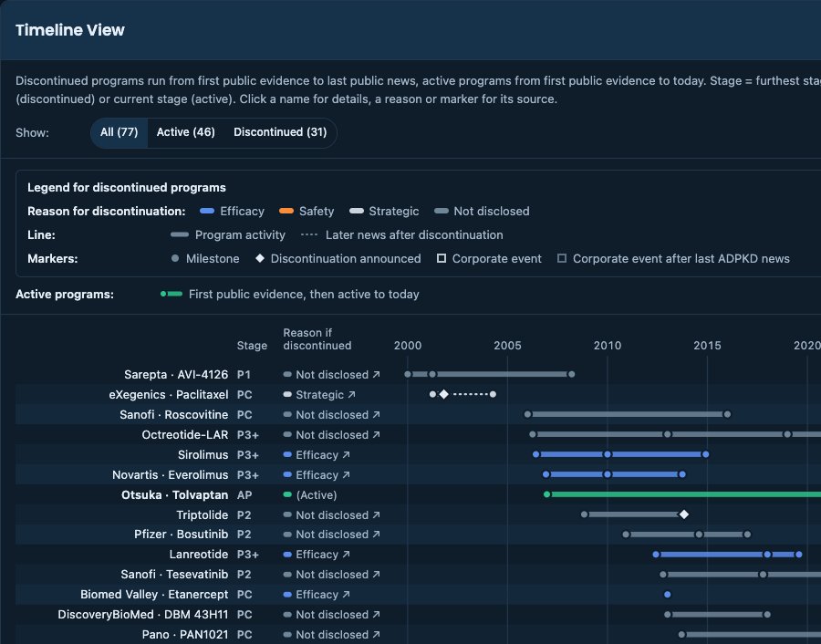Switch to Active (46) filter
Screen dimensions: 821x644
[185, 132]
